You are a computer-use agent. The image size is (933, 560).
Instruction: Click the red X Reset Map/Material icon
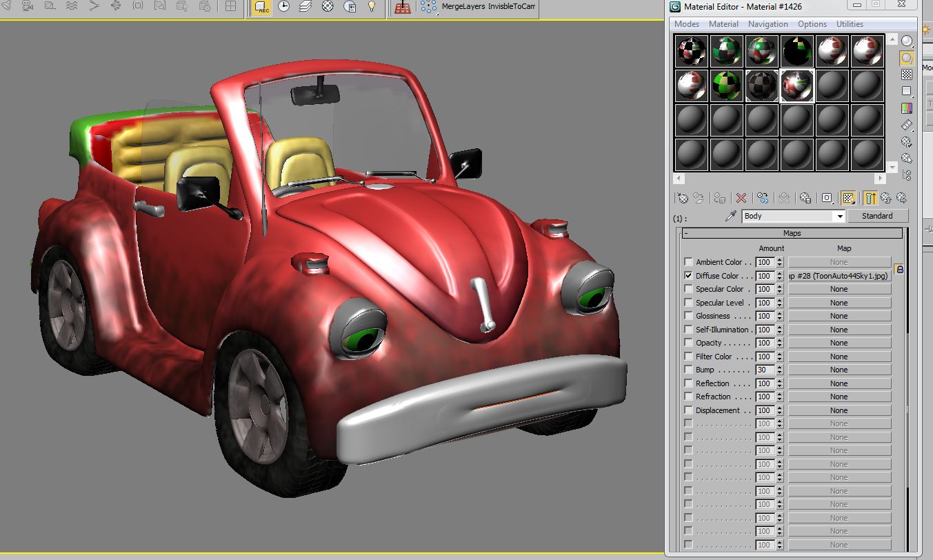(741, 198)
